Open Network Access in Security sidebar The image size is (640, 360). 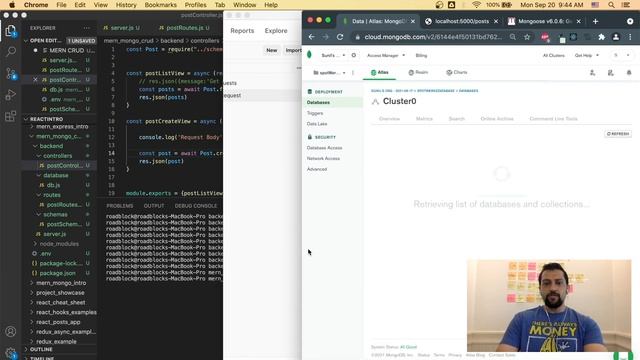pyautogui.click(x=323, y=158)
